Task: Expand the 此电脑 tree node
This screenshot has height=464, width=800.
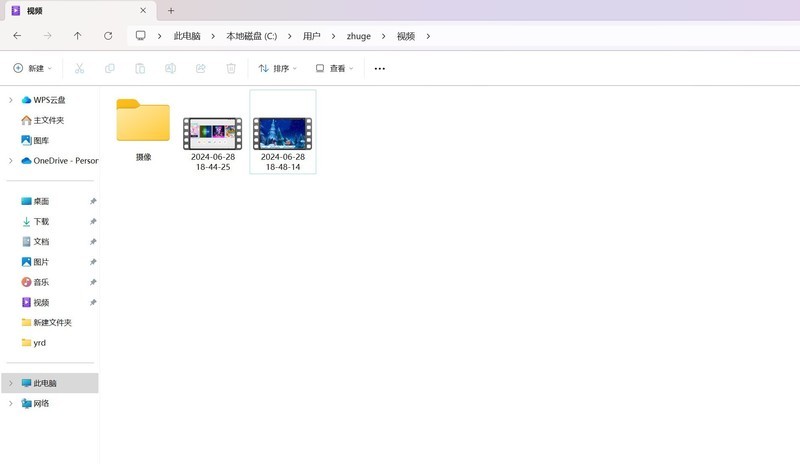Action: (11, 383)
